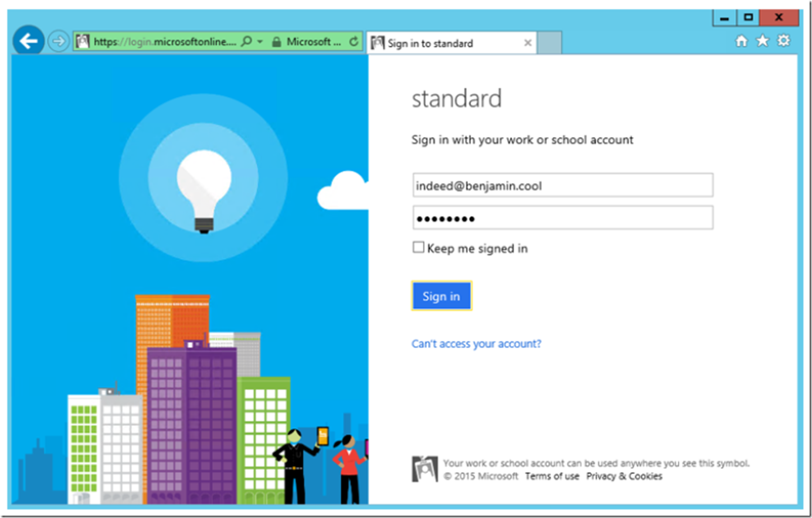Screen dimensions: 812x518
Task: Open the Terms of use link
Action: [552, 476]
